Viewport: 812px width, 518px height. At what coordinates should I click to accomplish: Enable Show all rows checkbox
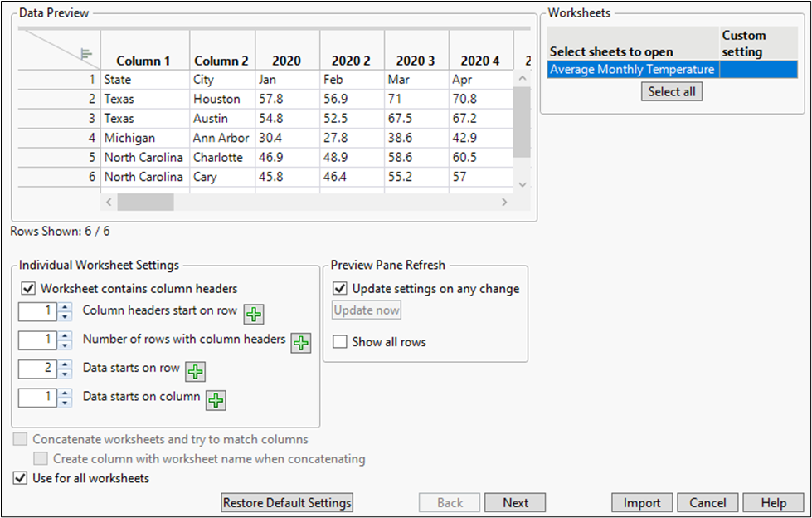(340, 342)
